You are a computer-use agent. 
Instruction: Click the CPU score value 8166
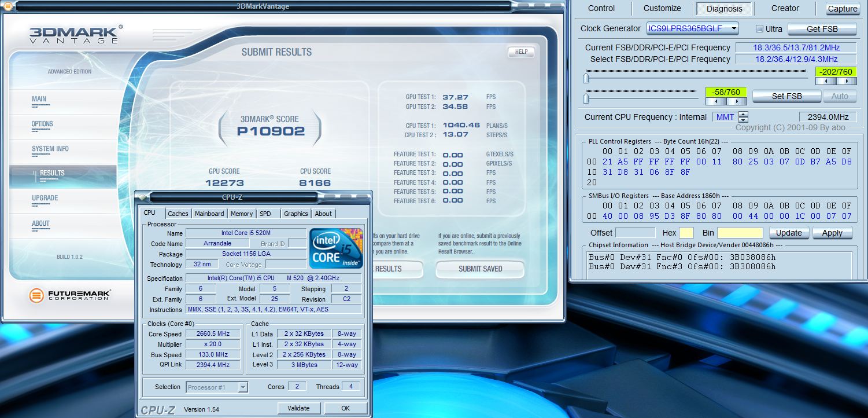tap(315, 183)
